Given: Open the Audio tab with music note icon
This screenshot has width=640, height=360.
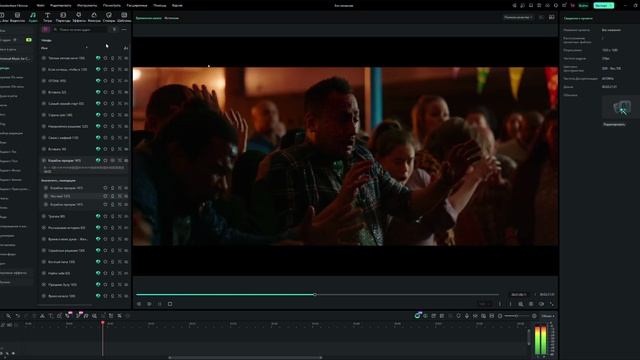Looking at the screenshot, I should coord(33,17).
